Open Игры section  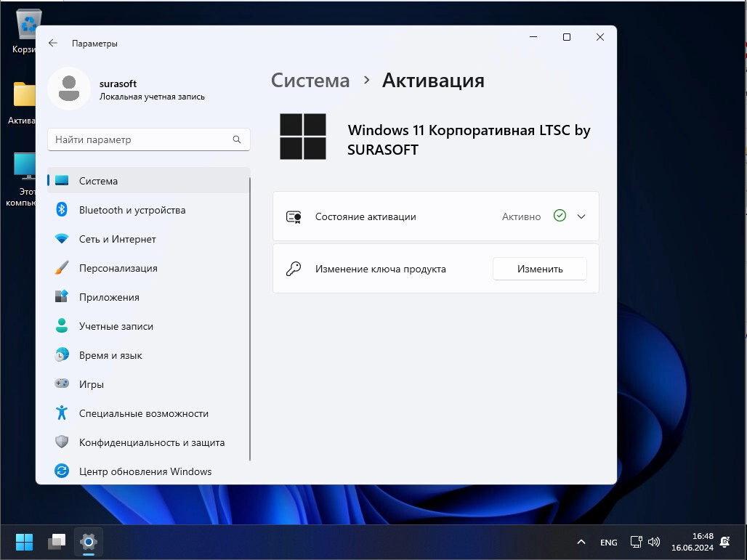coord(92,384)
